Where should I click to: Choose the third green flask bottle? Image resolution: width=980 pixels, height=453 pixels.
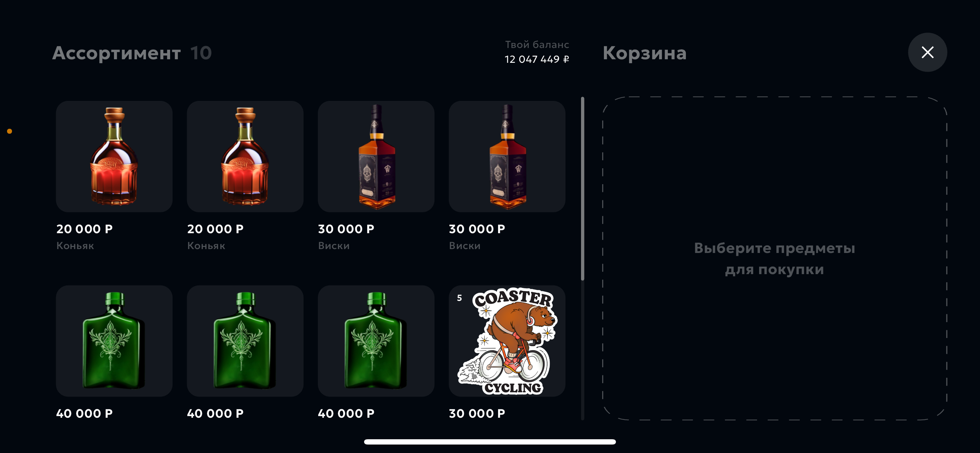(x=376, y=341)
